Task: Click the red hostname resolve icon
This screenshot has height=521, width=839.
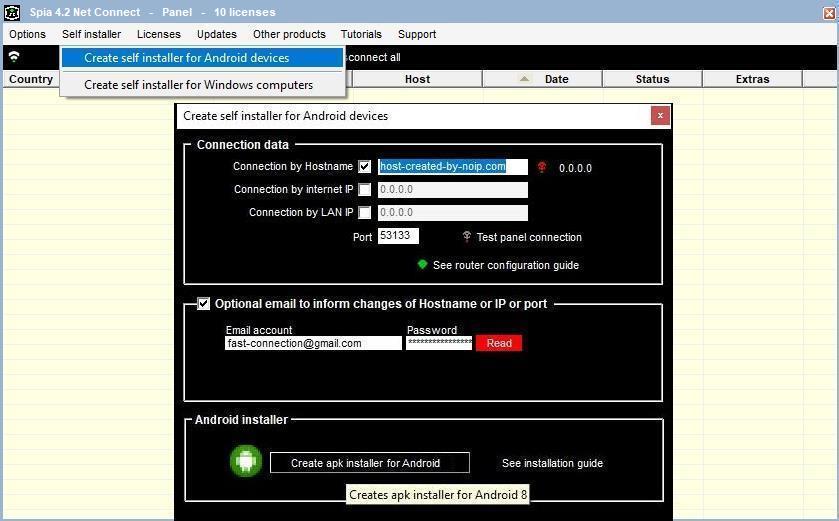Action: [x=541, y=167]
